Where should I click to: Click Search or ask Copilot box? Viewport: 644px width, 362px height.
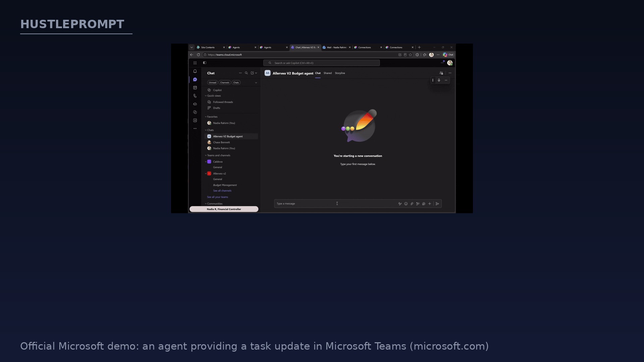322,63
